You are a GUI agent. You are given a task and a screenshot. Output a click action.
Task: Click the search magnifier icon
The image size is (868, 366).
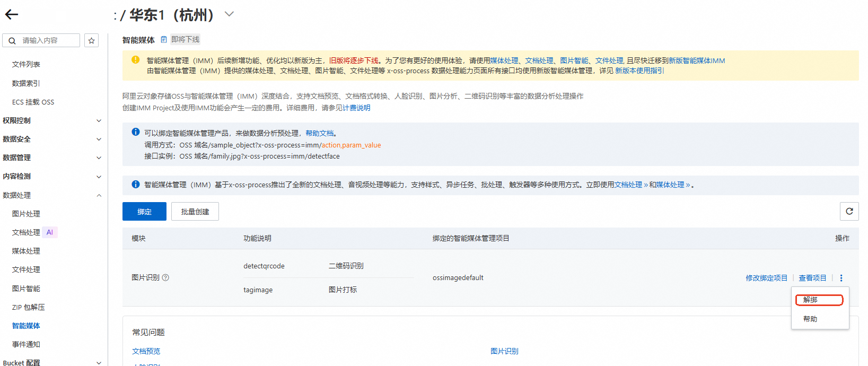pos(12,40)
